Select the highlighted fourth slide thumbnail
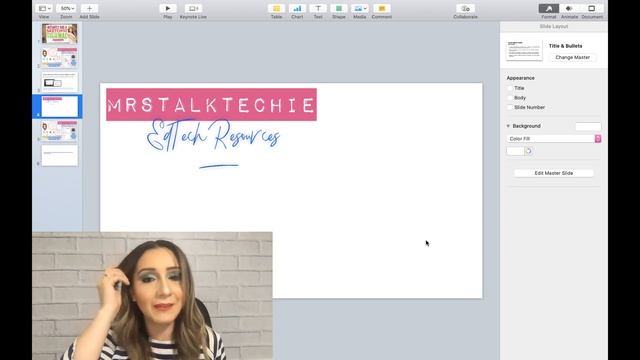This screenshot has width=640, height=360. [x=59, y=107]
